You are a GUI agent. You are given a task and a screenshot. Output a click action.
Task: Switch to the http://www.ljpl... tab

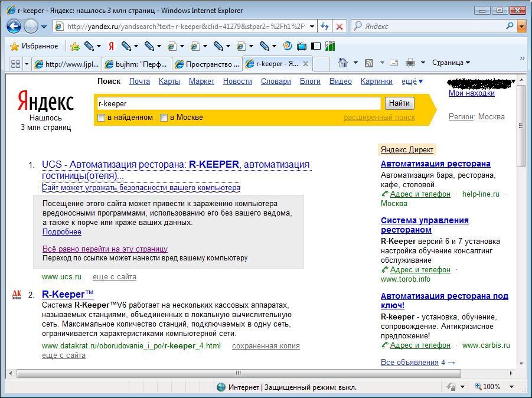[67, 64]
